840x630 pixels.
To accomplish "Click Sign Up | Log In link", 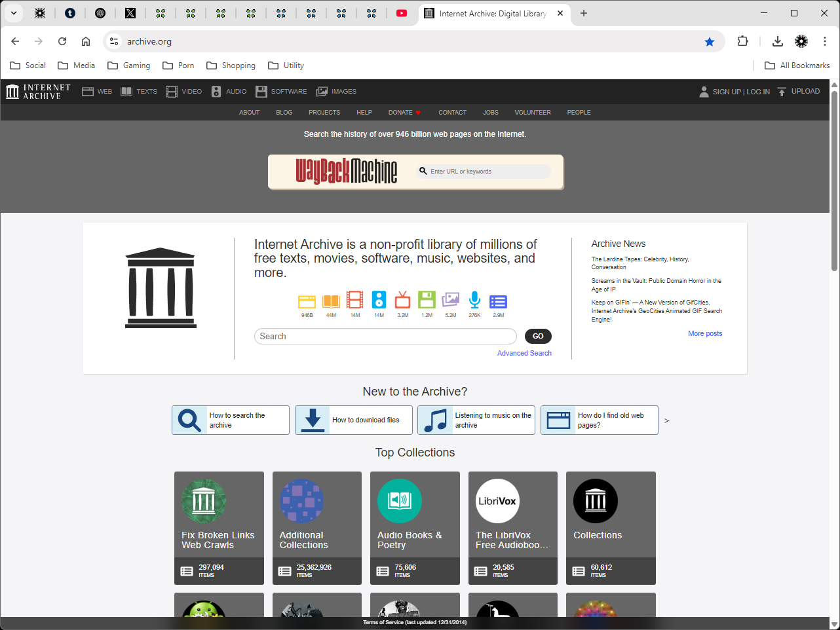I will (735, 92).
